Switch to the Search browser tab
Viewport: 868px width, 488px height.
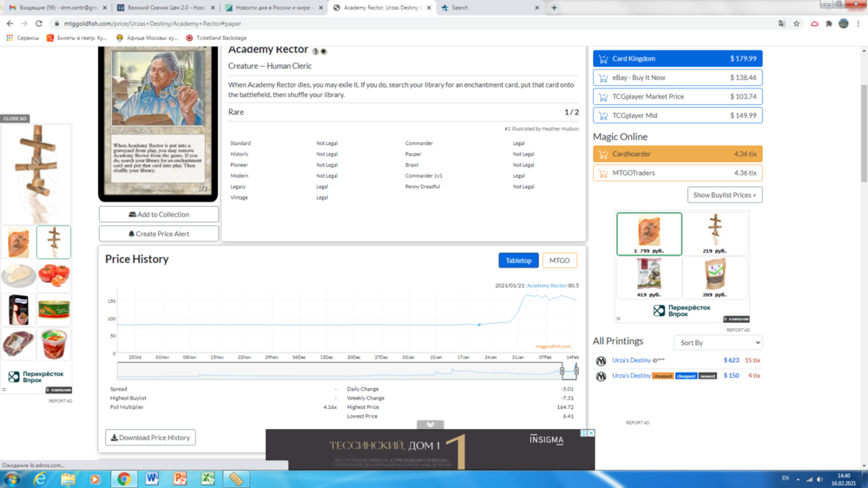pyautogui.click(x=486, y=8)
